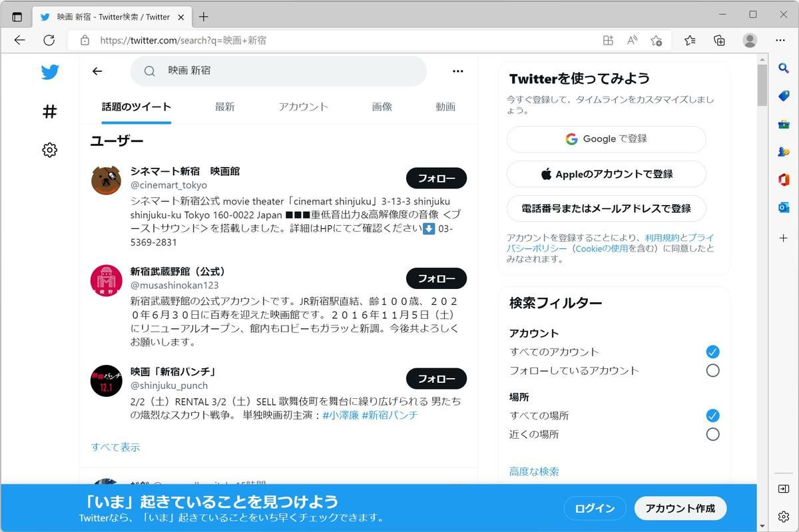This screenshot has height=532, width=799.
Task: Click the magnifier icon in search field
Action: point(150,71)
